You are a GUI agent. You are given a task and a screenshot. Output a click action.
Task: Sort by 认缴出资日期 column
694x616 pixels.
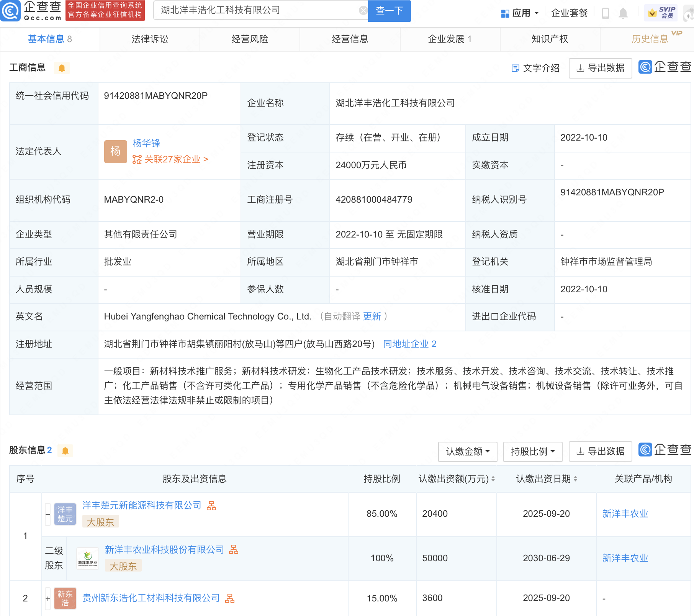pyautogui.click(x=575, y=479)
